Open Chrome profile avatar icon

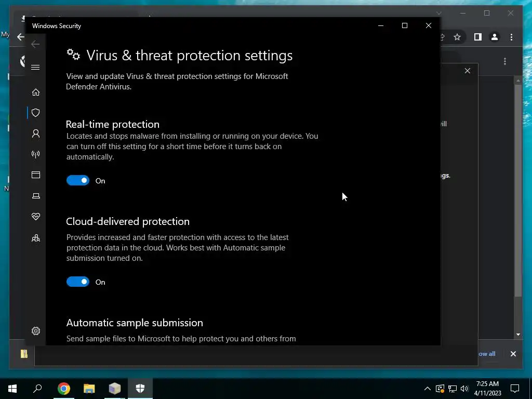click(495, 37)
